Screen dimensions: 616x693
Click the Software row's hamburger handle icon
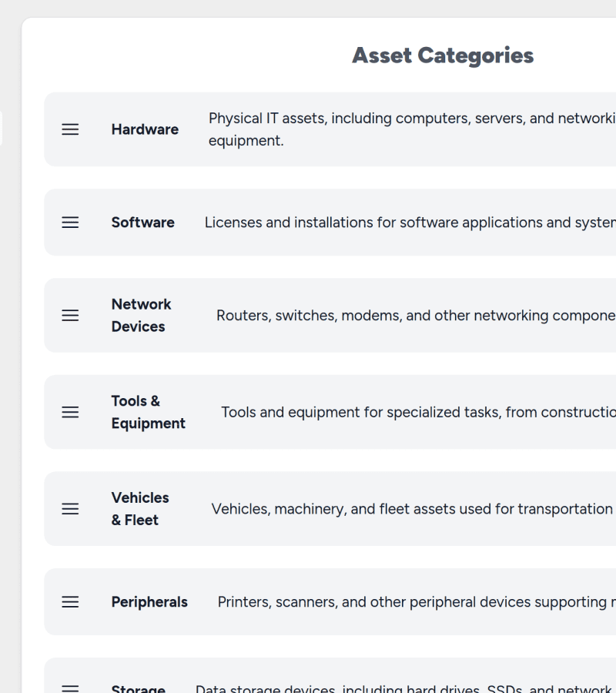70,223
